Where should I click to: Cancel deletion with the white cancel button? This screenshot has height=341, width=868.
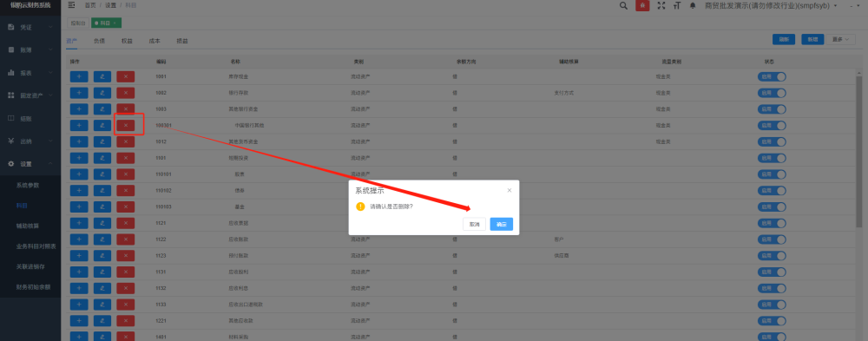pos(475,224)
